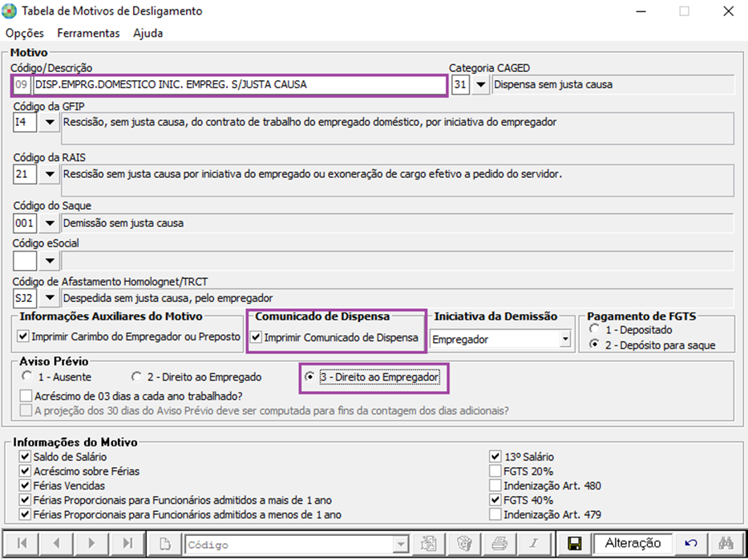Click the RAIS code field 21
748x560 pixels.
pyautogui.click(x=25, y=175)
